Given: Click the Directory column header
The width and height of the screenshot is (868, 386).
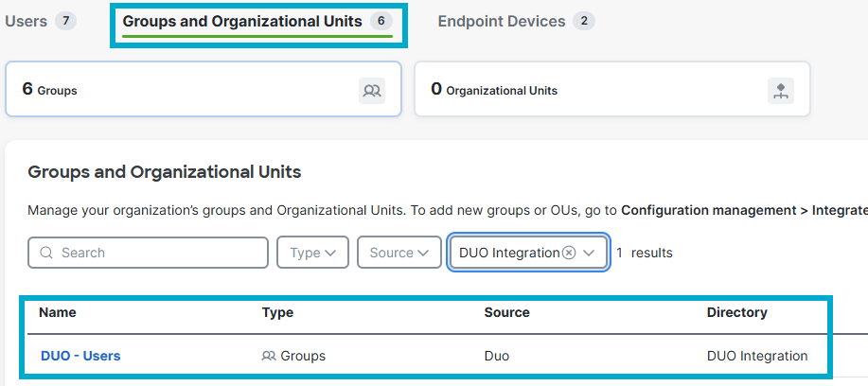Looking at the screenshot, I should (736, 312).
